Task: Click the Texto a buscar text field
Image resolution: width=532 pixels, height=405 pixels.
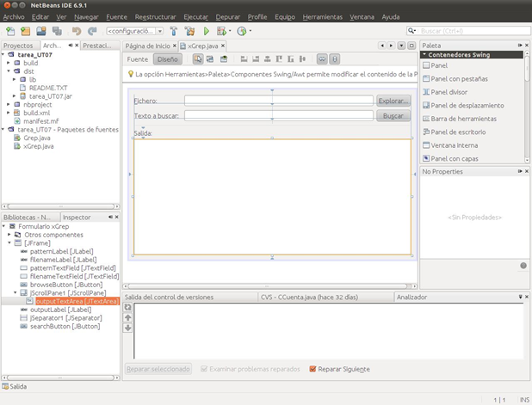Action: [279, 115]
